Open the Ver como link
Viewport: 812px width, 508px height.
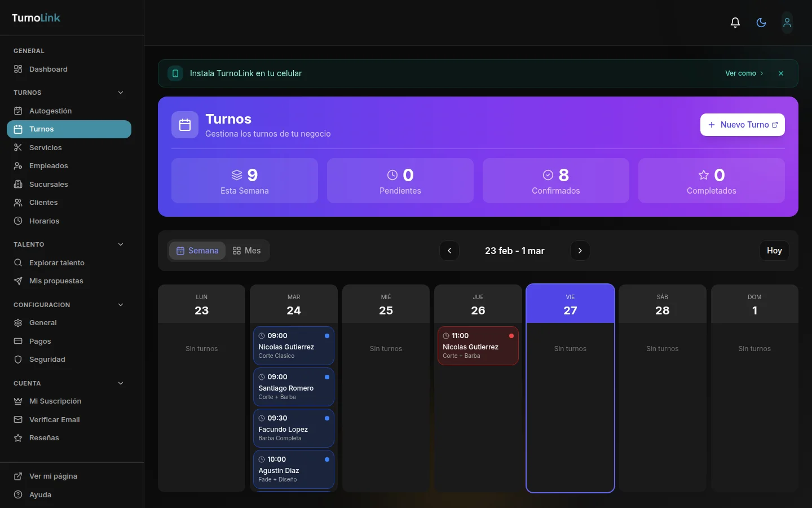(x=744, y=73)
